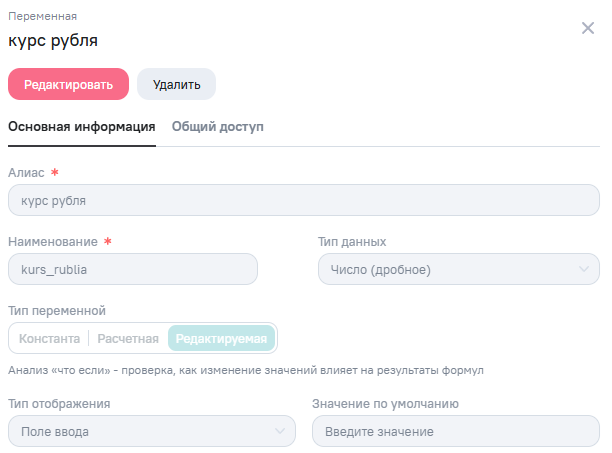Click the Тип переменной label
The height and width of the screenshot is (453, 612).
pos(57,310)
